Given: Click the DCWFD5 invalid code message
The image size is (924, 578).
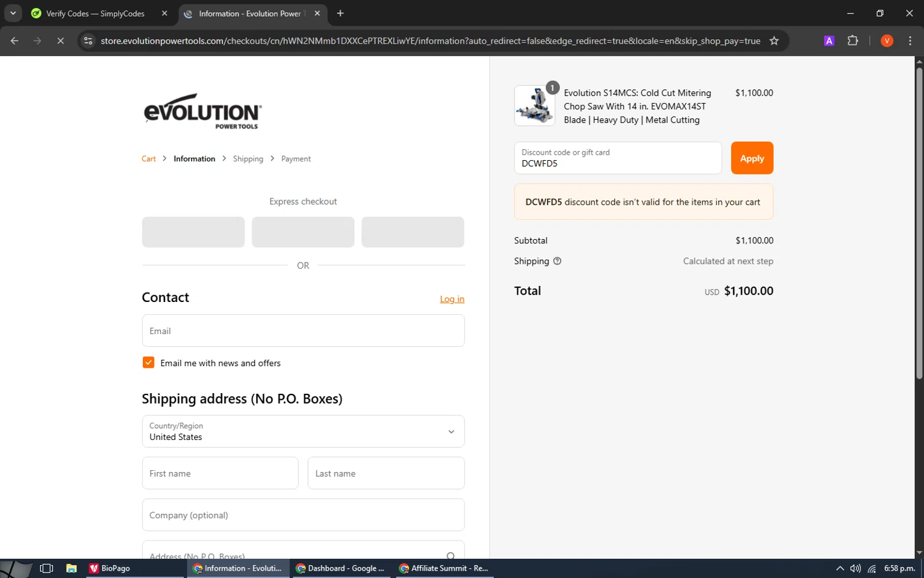Looking at the screenshot, I should coord(644,202).
